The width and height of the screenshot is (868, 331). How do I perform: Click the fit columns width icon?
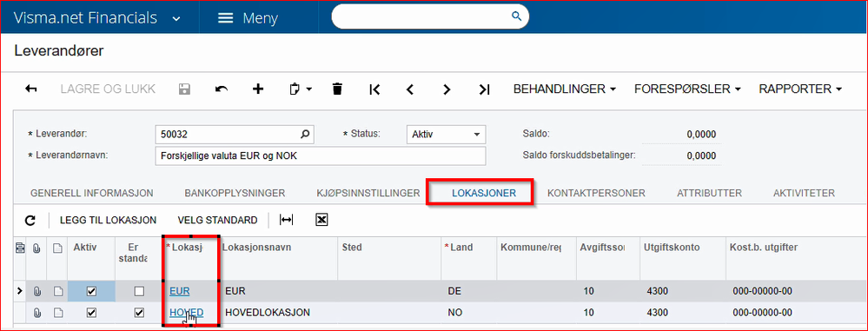286,221
